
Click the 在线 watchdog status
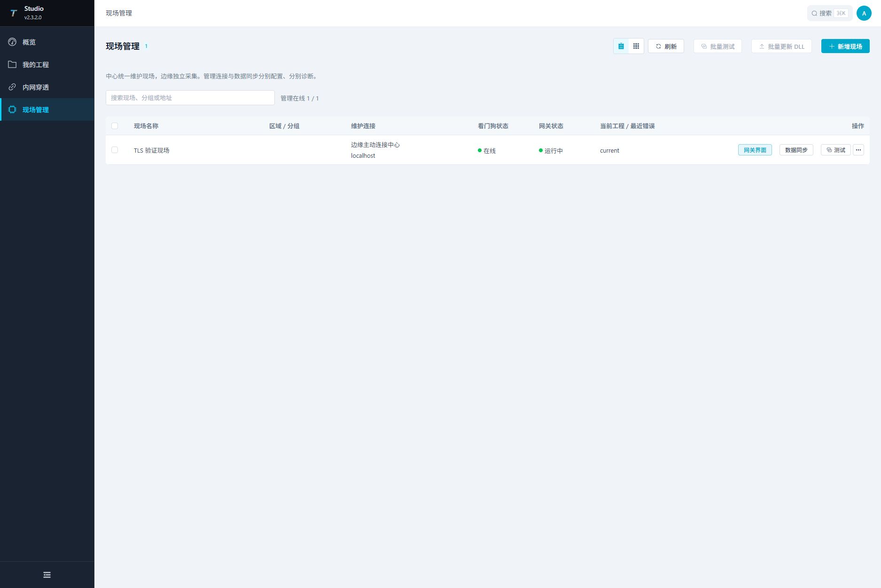point(487,151)
